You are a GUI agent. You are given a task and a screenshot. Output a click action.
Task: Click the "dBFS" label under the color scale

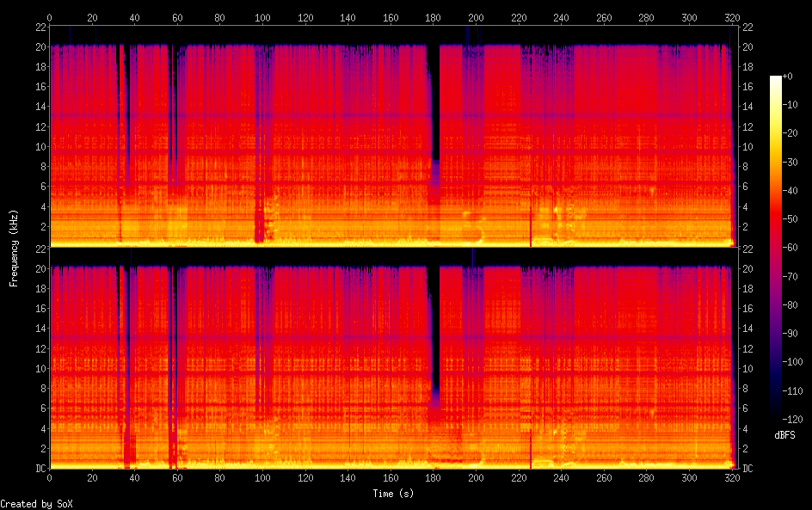coord(784,435)
